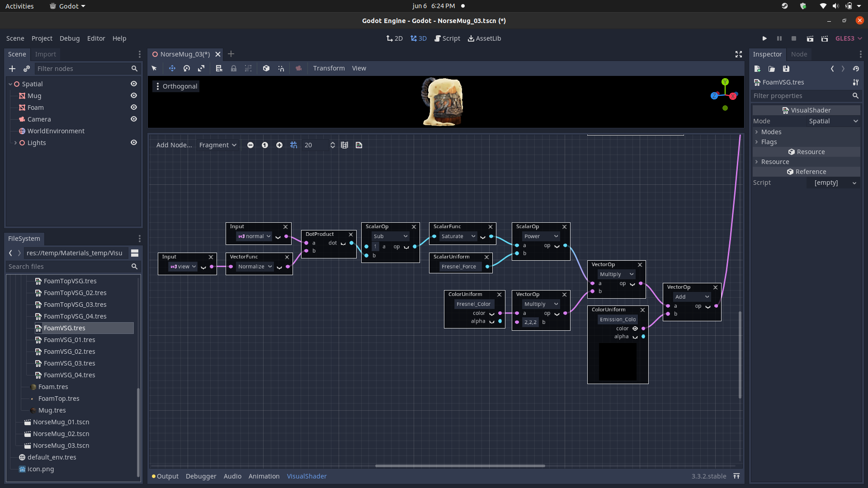Select the Move tool in the 3D toolbar
Viewport: 868px width, 488px height.
click(x=172, y=68)
